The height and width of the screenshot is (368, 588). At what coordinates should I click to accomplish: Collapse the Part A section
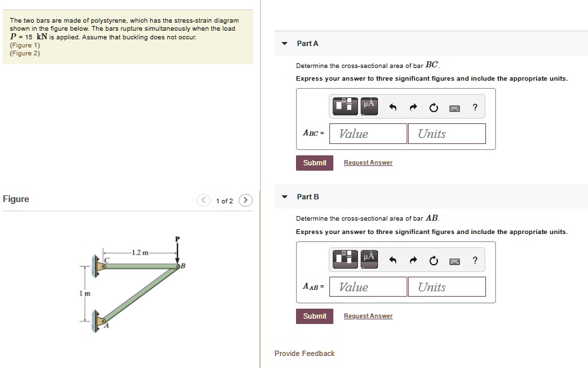coord(285,43)
